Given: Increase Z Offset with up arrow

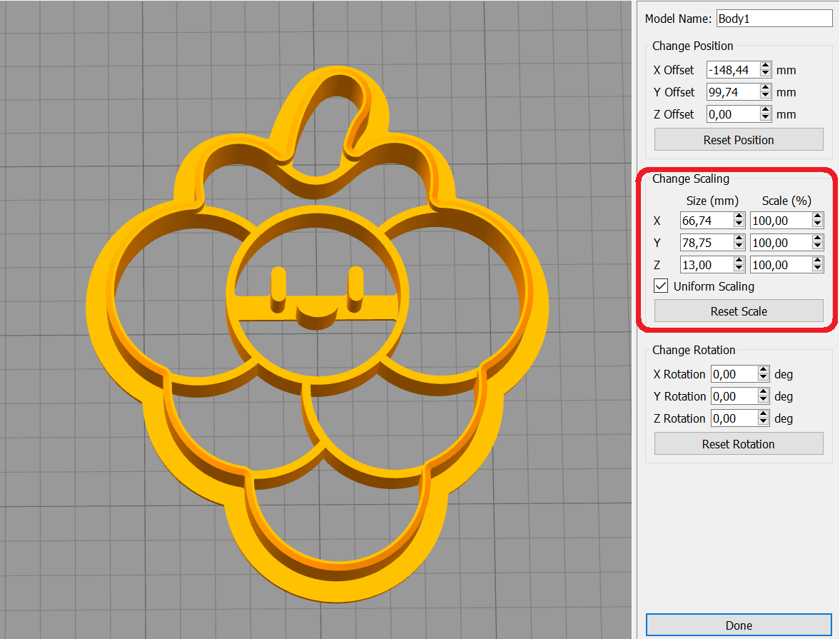Looking at the screenshot, I should pyautogui.click(x=766, y=110).
